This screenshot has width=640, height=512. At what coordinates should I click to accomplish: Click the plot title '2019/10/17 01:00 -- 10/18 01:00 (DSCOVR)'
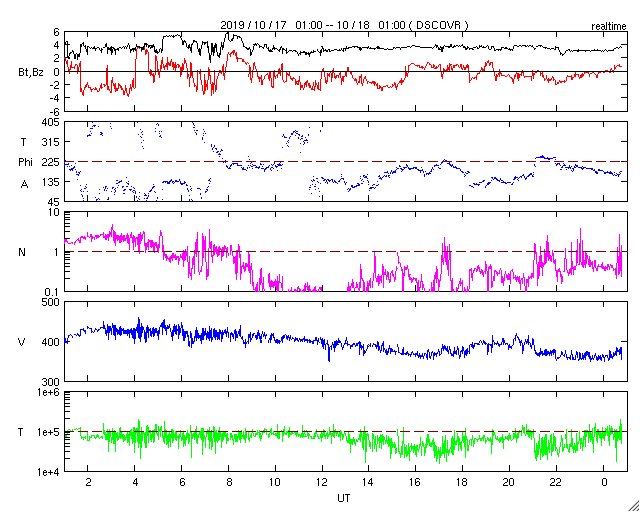click(344, 25)
